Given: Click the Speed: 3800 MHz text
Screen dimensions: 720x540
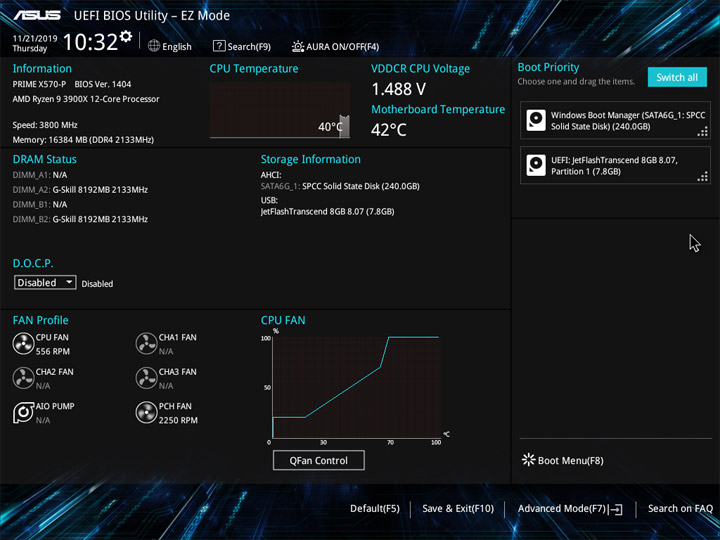Looking at the screenshot, I should click(45, 125).
